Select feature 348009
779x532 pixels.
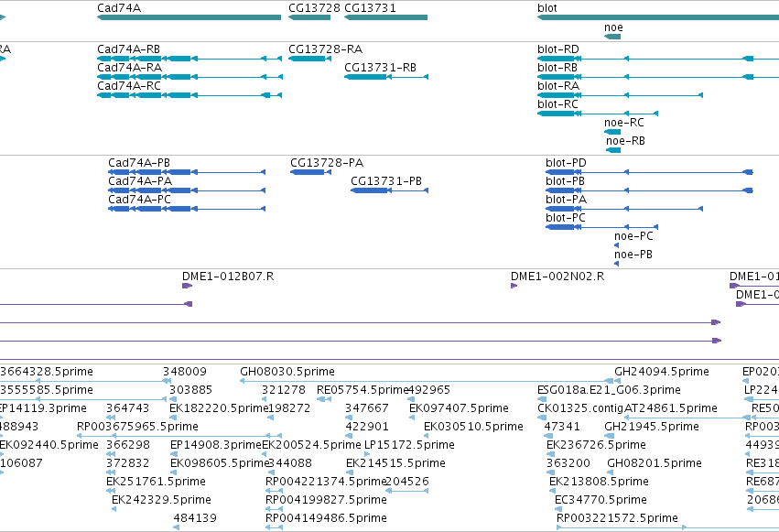(185, 372)
